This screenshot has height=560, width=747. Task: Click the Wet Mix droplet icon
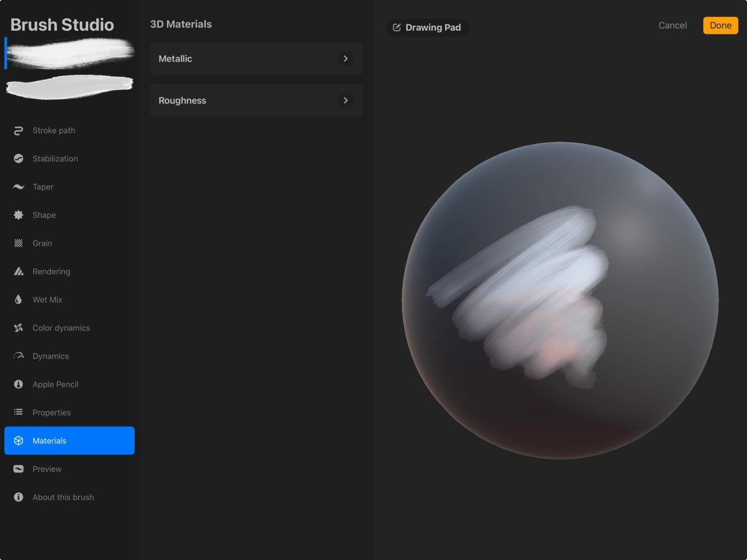(19, 299)
